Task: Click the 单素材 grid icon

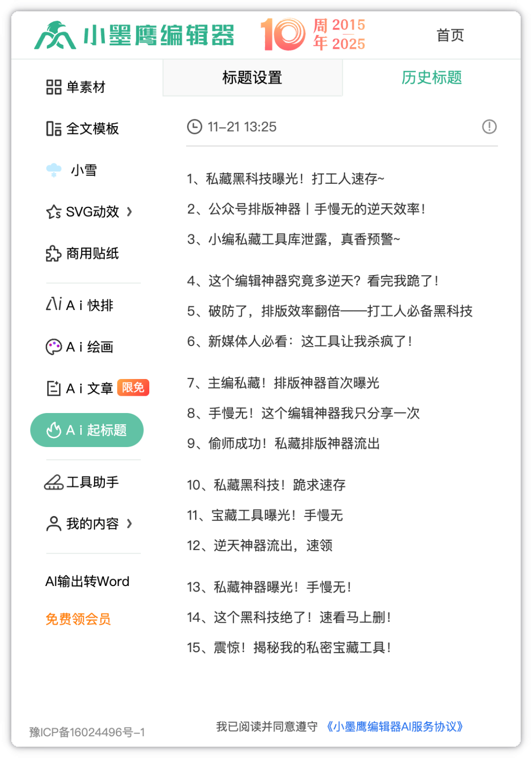Action: [x=54, y=87]
